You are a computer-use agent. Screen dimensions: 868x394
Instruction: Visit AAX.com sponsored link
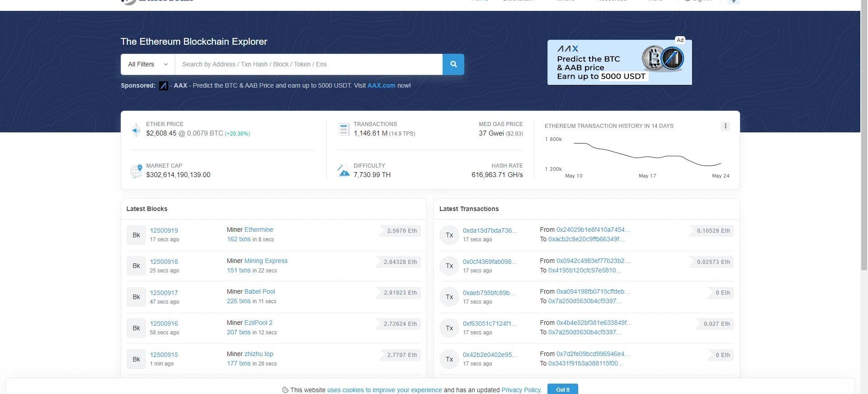pyautogui.click(x=381, y=85)
